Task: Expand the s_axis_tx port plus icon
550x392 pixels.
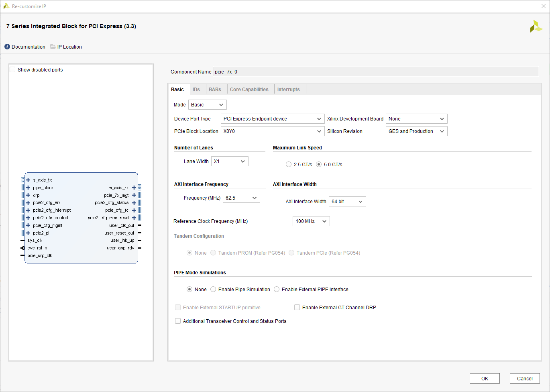Action: 28,180
